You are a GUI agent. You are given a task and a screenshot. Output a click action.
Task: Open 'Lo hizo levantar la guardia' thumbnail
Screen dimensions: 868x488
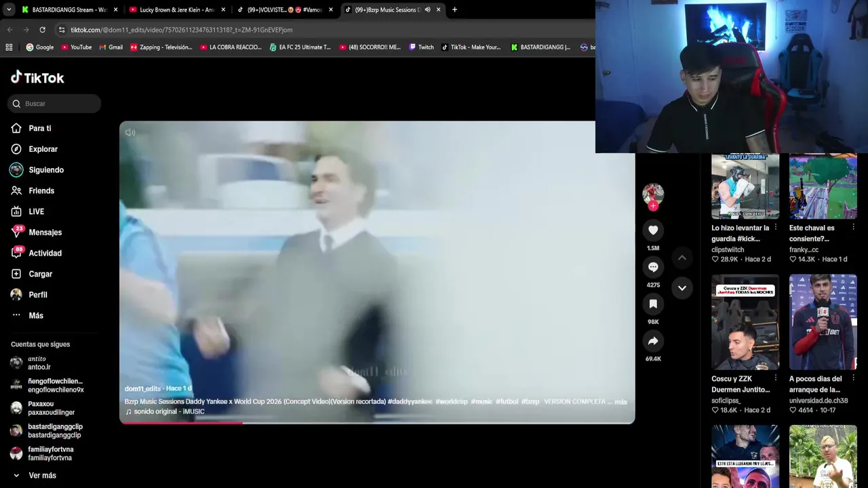(x=745, y=186)
